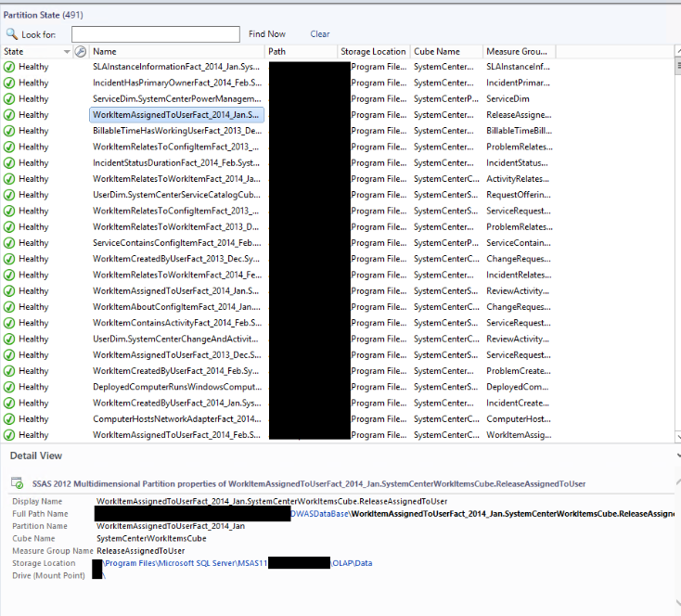
Task: Open the State column filter dropdown arrow
Action: point(66,52)
